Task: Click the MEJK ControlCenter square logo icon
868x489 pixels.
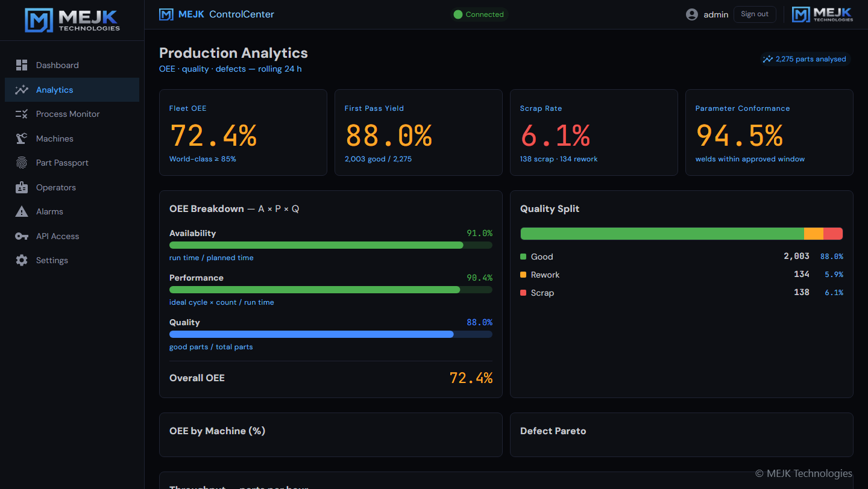Action: (x=166, y=14)
